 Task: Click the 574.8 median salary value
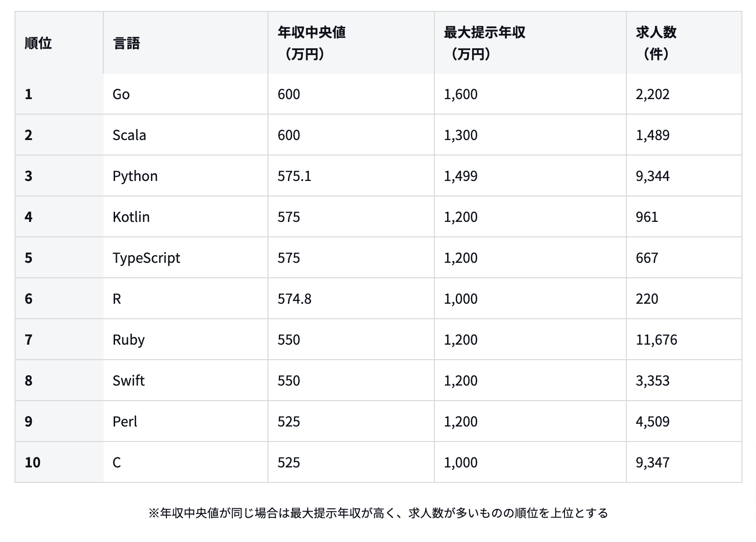coord(294,299)
